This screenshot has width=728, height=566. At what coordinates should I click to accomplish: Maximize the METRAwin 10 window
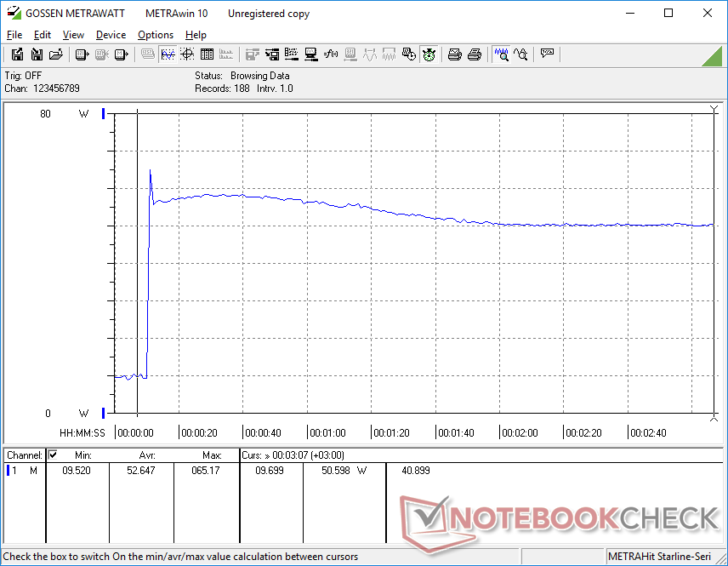tap(668, 13)
